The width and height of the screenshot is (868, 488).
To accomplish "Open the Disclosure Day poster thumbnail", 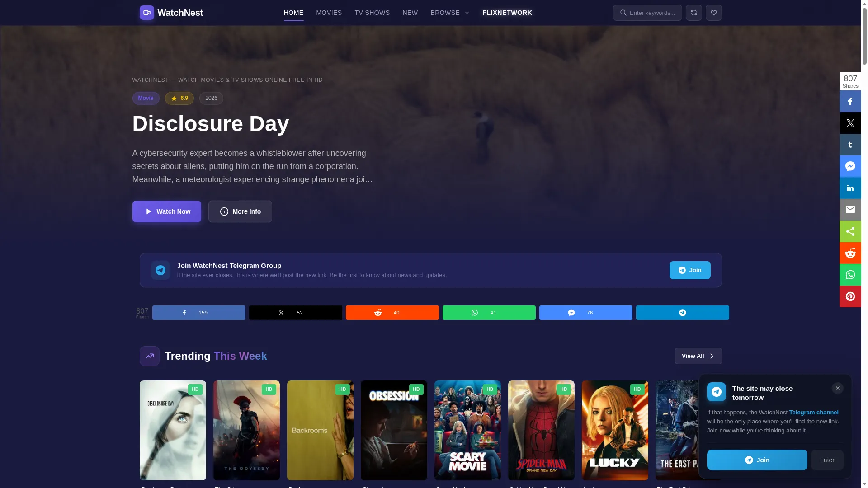I will coord(173,430).
